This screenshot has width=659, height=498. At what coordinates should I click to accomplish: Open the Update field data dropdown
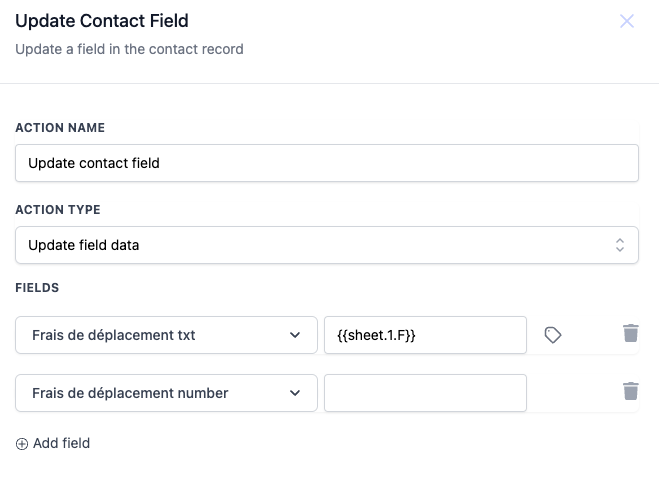click(x=326, y=245)
